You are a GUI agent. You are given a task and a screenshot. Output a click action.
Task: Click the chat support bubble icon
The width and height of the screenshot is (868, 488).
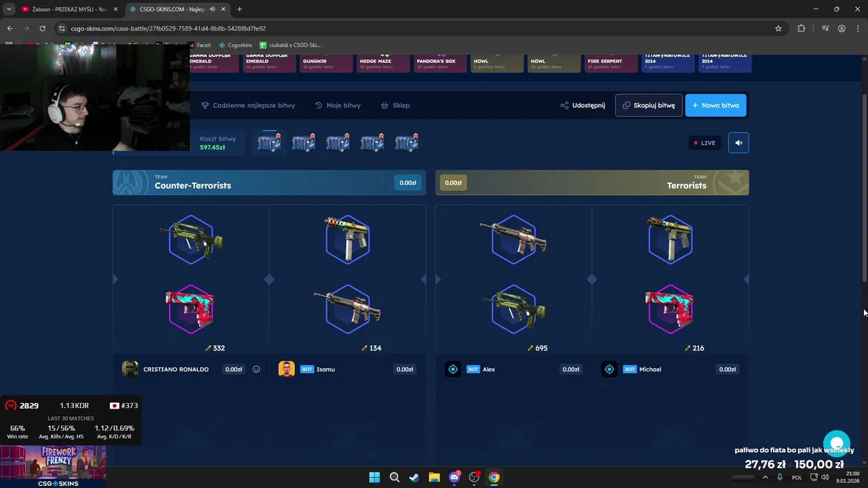click(x=837, y=445)
